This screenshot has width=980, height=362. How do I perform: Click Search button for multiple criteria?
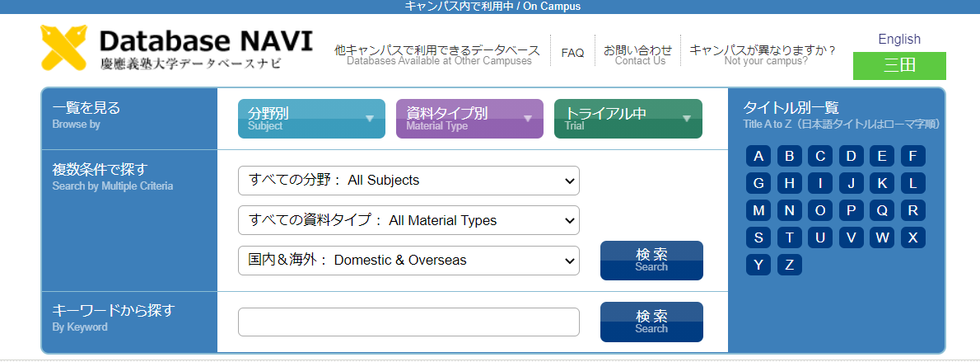tap(651, 260)
